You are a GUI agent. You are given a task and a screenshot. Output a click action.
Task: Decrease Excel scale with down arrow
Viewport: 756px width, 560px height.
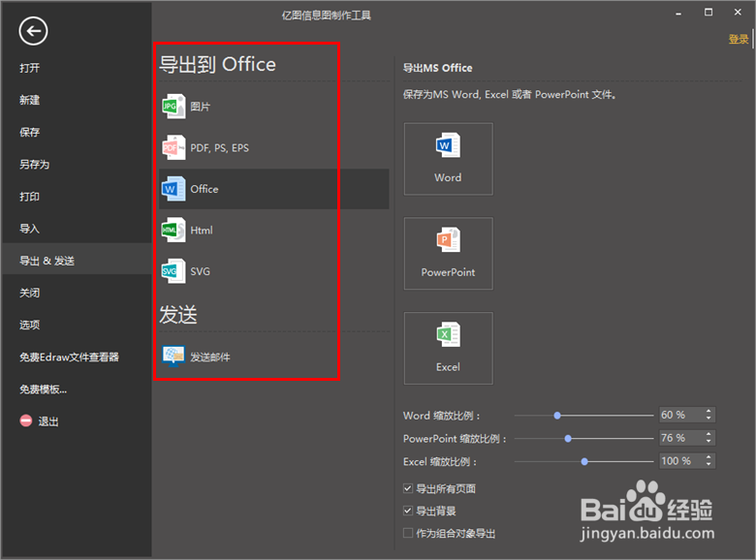click(x=709, y=464)
